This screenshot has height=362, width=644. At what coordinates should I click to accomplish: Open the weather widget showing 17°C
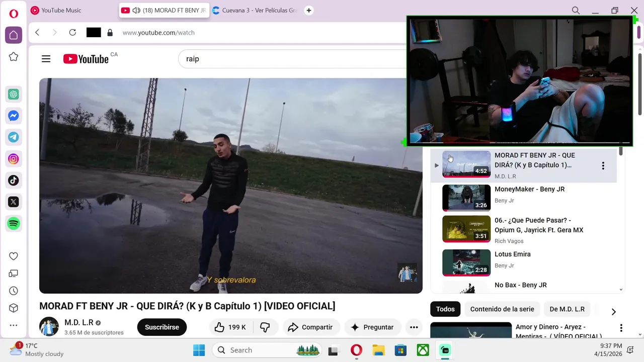point(38,350)
